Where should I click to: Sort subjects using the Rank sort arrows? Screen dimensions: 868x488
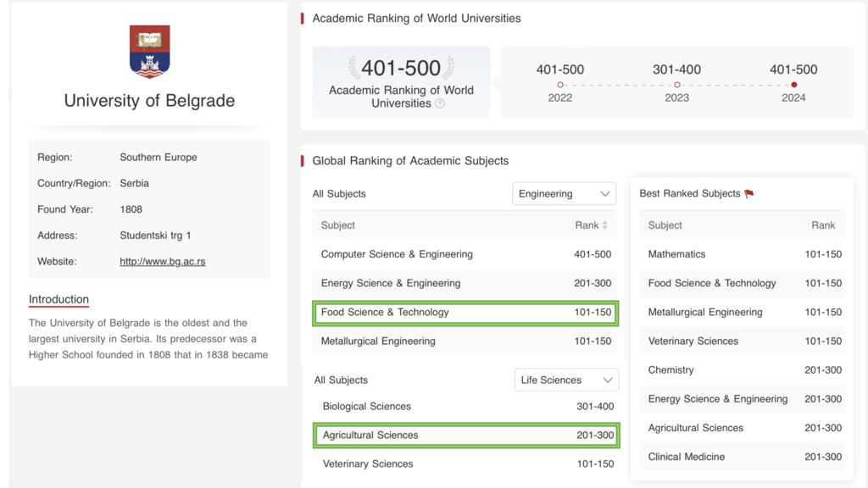pos(604,225)
